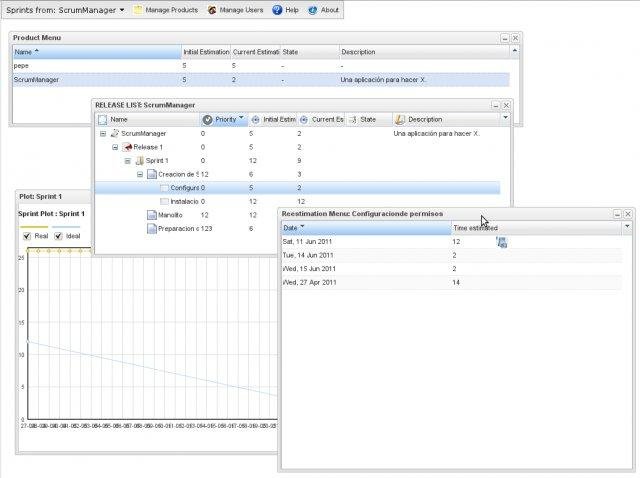Click the Description pencil icon in Release List
Image resolution: width=640 pixels, height=478 pixels.
click(400, 119)
